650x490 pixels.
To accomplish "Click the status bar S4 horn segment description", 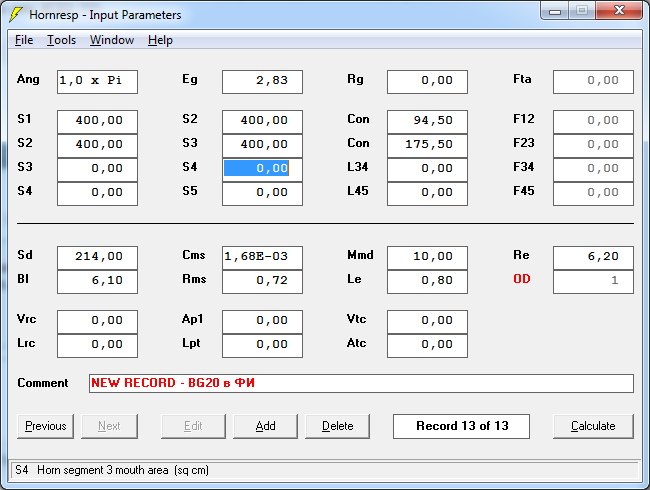I will tap(112, 470).
